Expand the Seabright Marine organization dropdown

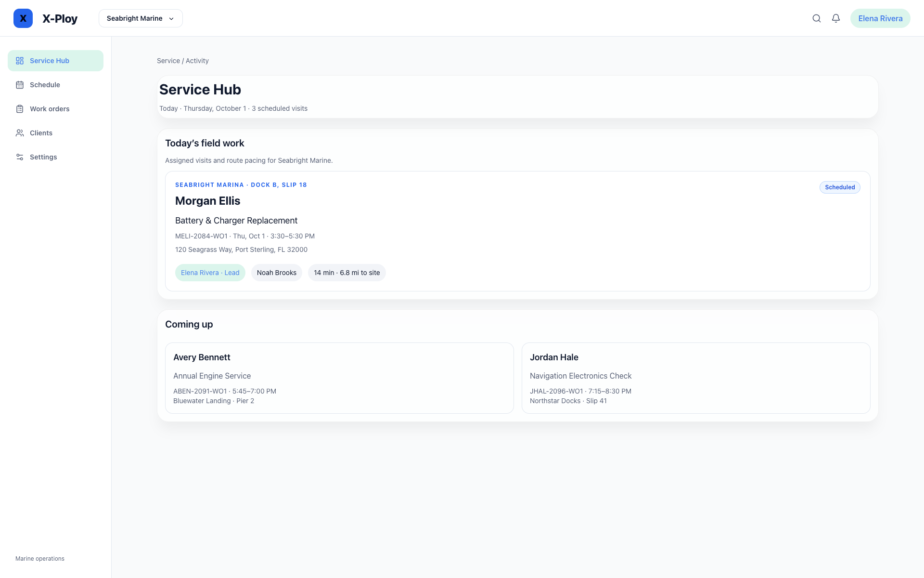click(x=141, y=18)
